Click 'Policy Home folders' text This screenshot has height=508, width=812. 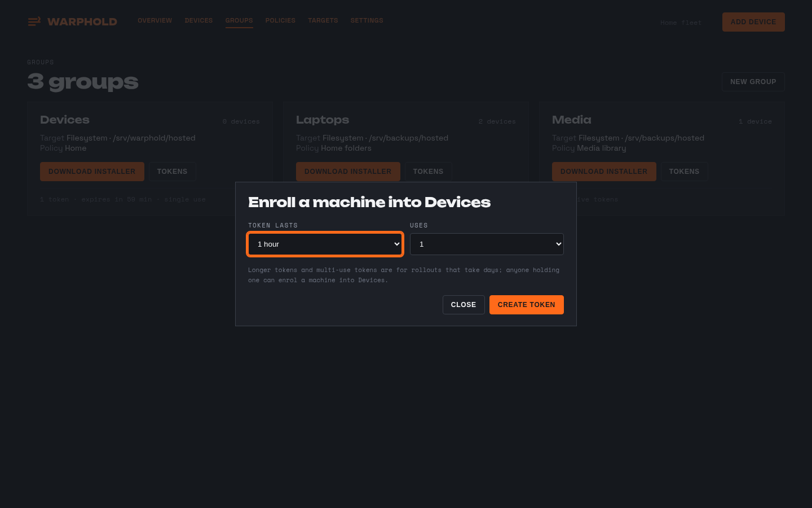(334, 148)
